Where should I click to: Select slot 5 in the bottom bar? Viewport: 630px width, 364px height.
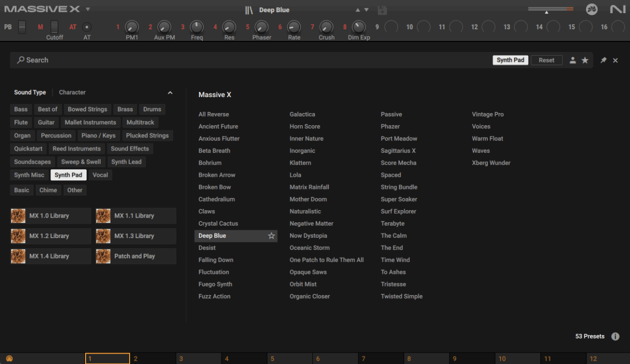coord(290,359)
